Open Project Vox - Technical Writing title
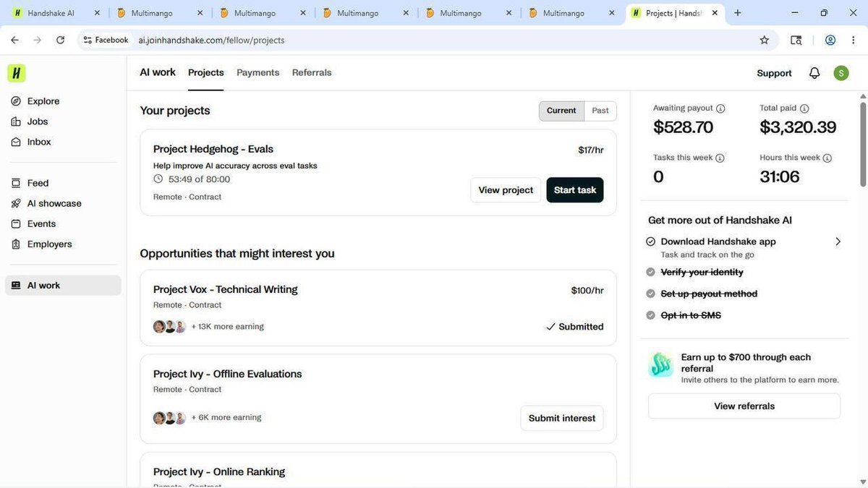 tap(226, 289)
